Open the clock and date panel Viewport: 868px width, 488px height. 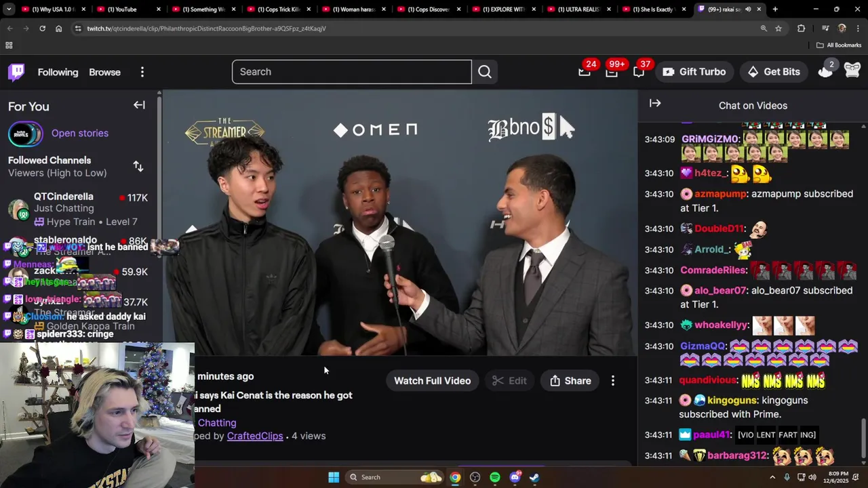[x=838, y=477]
